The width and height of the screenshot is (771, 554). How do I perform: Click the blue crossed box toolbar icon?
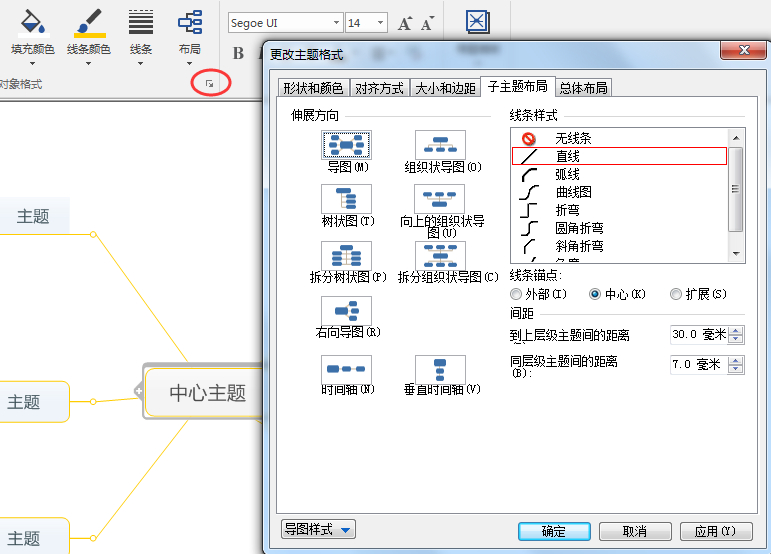(x=477, y=22)
